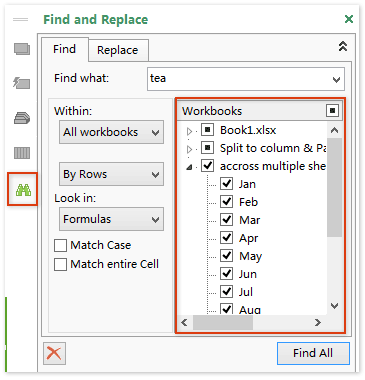Click the vertical scrollbar up arrow
This screenshot has height=380, width=365.
[x=335, y=130]
